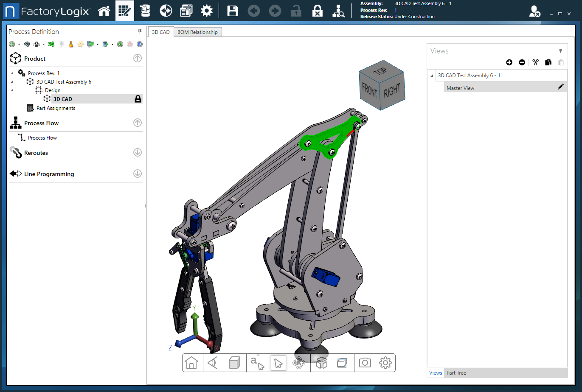
Task: Select Master View in the Views list
Action: [462, 87]
